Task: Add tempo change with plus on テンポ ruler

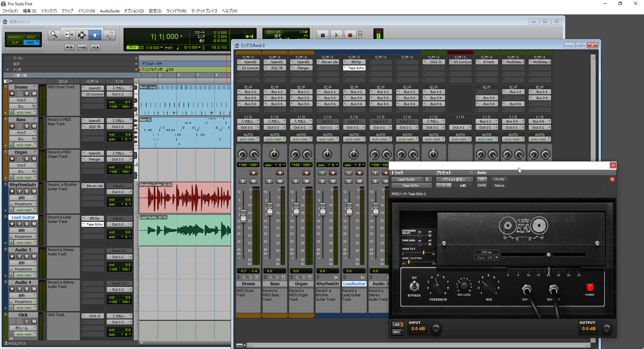Action: (136, 69)
